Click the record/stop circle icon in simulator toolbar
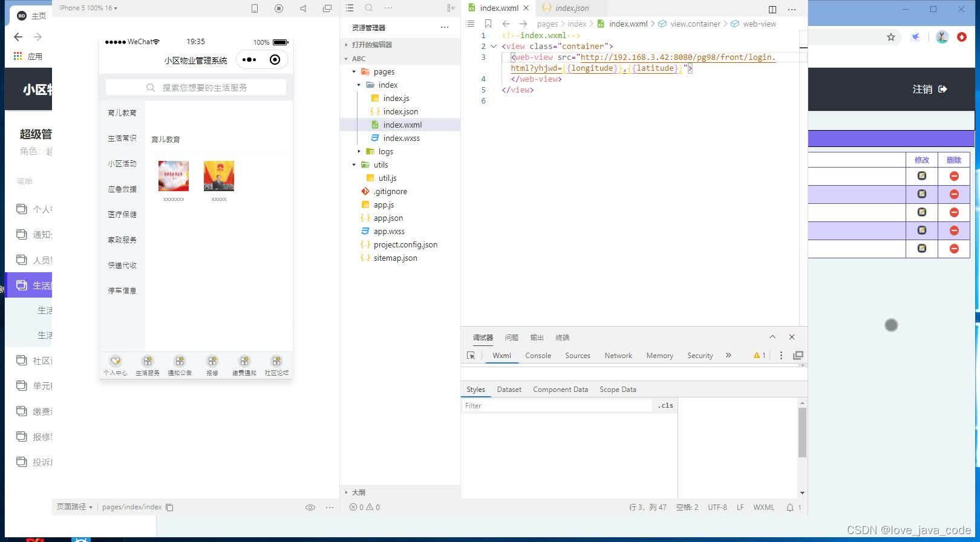This screenshot has width=980, height=542. pyautogui.click(x=279, y=8)
